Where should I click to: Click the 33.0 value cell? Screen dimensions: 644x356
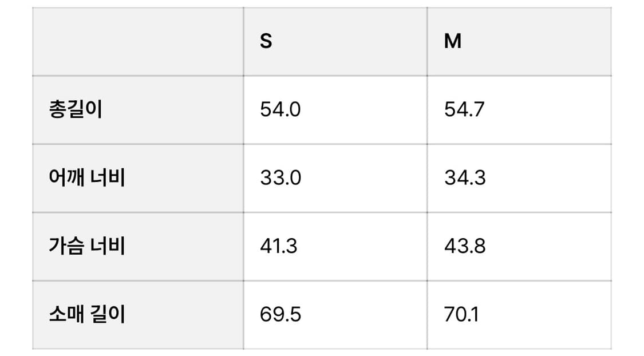(280, 177)
